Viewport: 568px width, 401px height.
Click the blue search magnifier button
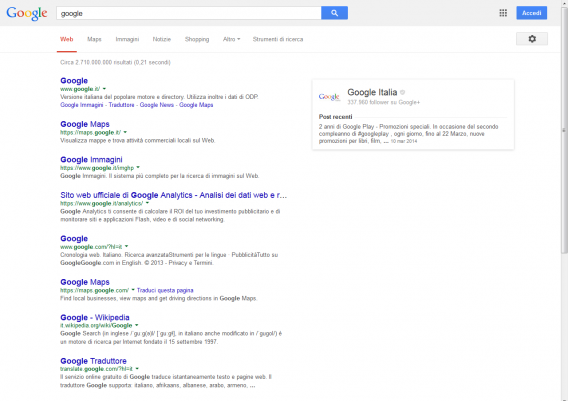pos(334,13)
